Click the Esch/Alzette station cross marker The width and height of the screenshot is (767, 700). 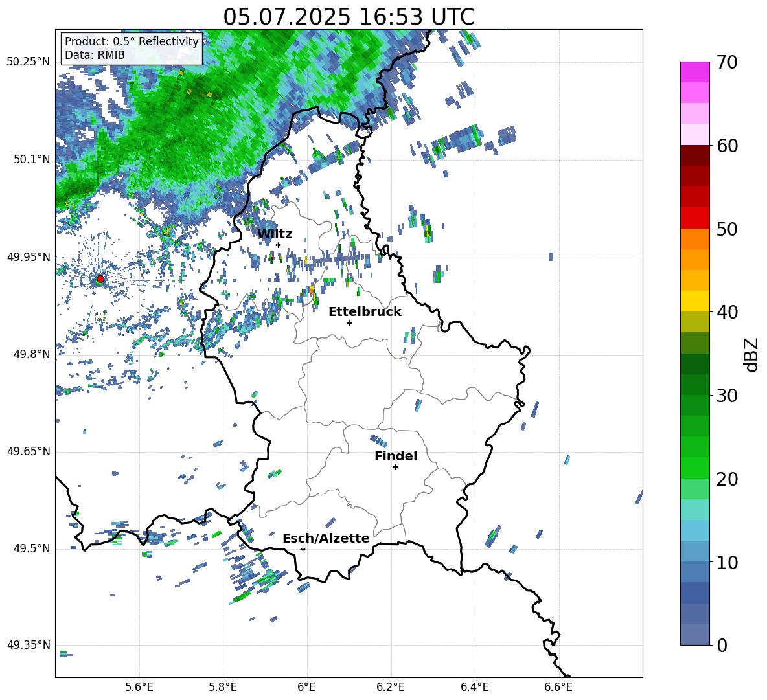tap(303, 549)
